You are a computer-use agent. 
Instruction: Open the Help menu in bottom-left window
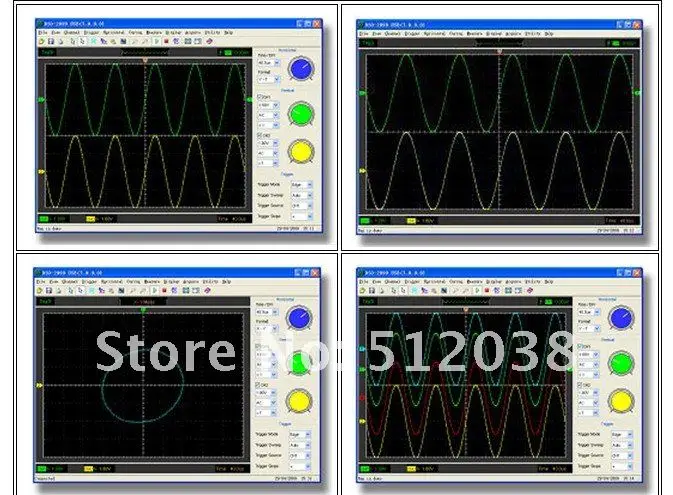(227, 282)
